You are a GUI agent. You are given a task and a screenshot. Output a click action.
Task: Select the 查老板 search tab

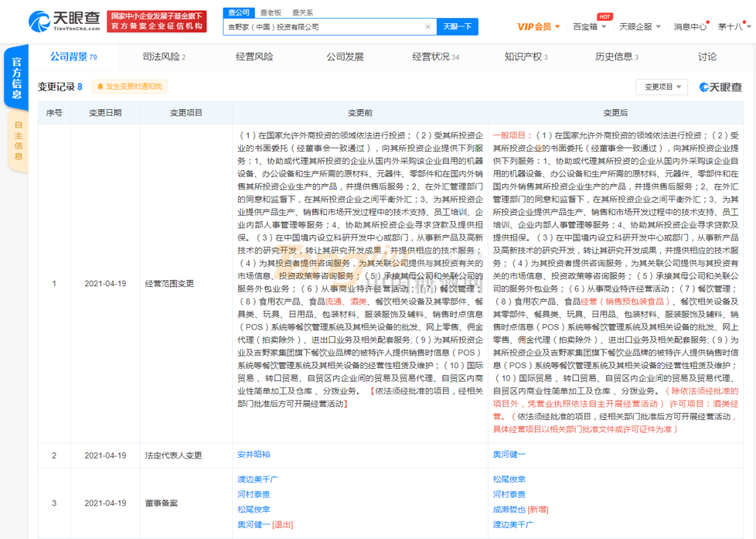270,13
